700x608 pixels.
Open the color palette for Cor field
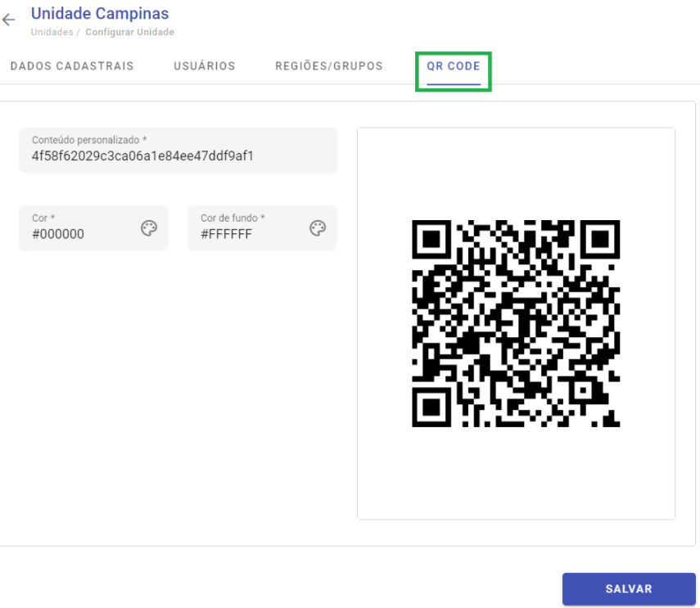tap(149, 228)
